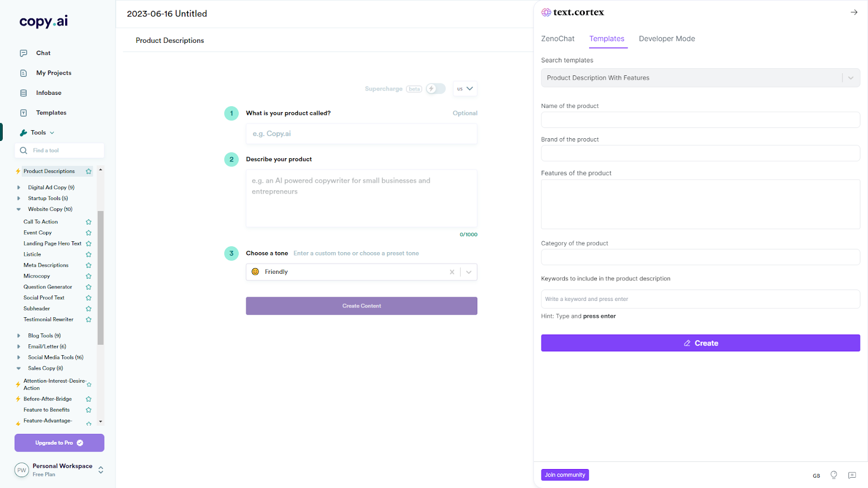Star the Before-After-Bridge tool
Image resolution: width=868 pixels, height=488 pixels.
pos(88,399)
